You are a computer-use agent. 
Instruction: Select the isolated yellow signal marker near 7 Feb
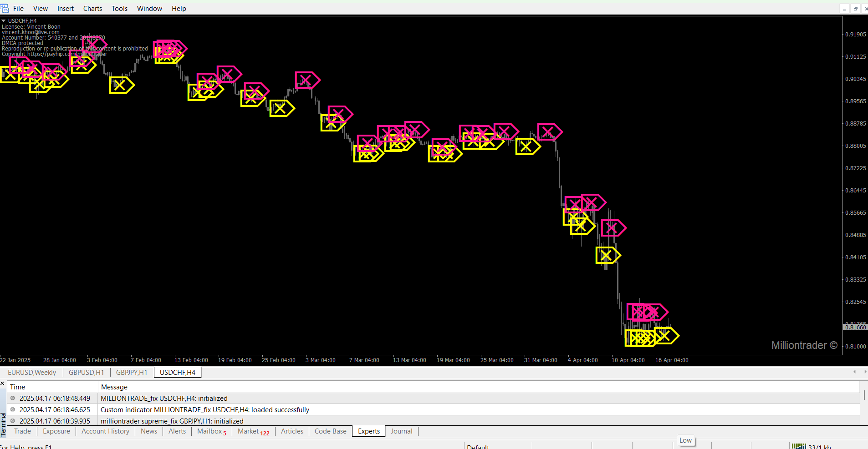pyautogui.click(x=121, y=85)
